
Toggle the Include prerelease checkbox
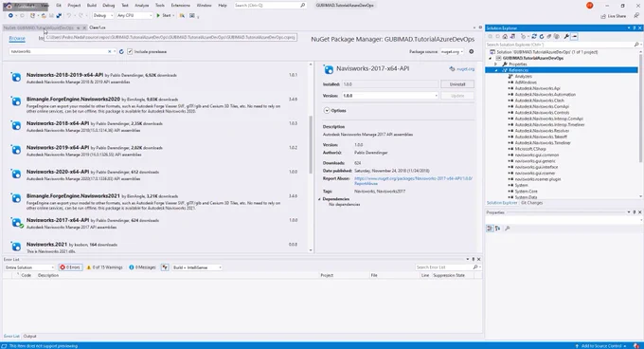click(130, 52)
